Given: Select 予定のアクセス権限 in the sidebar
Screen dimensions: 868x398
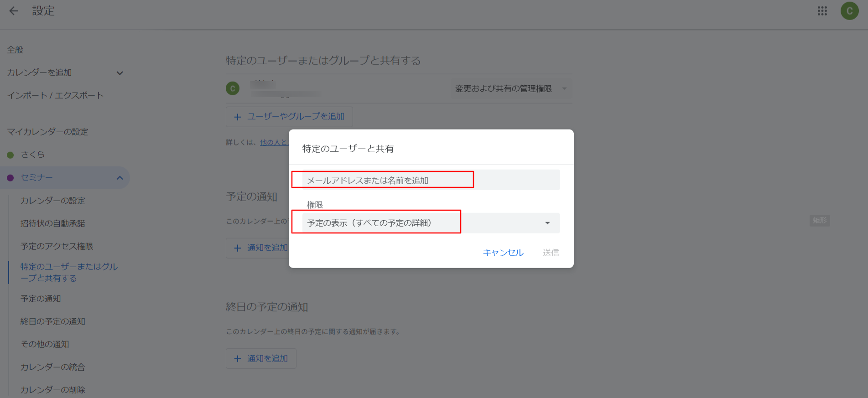Looking at the screenshot, I should tap(57, 246).
